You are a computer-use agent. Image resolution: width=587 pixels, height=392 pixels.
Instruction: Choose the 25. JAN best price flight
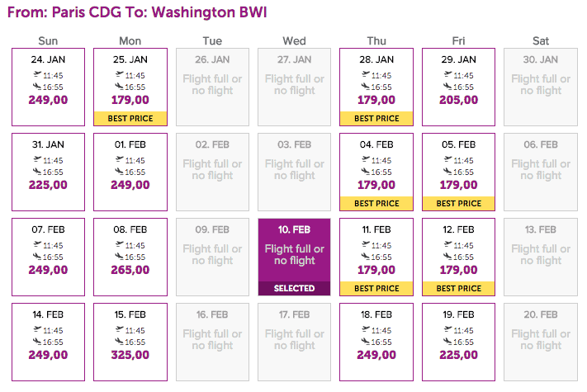[130, 87]
